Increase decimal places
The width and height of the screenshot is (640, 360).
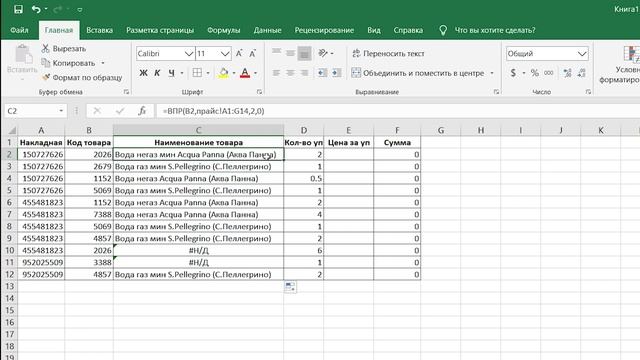(567, 73)
